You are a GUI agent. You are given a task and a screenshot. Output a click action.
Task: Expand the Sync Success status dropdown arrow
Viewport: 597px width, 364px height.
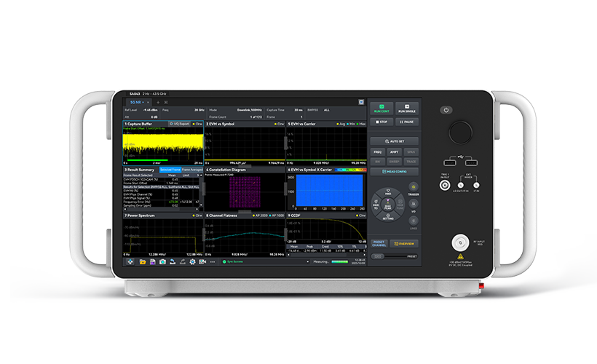(x=307, y=262)
